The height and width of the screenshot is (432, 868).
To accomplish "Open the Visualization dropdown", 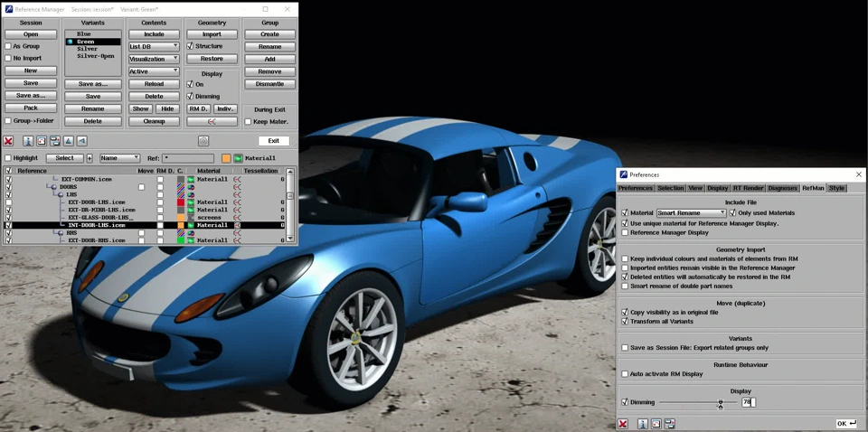I will click(x=154, y=59).
